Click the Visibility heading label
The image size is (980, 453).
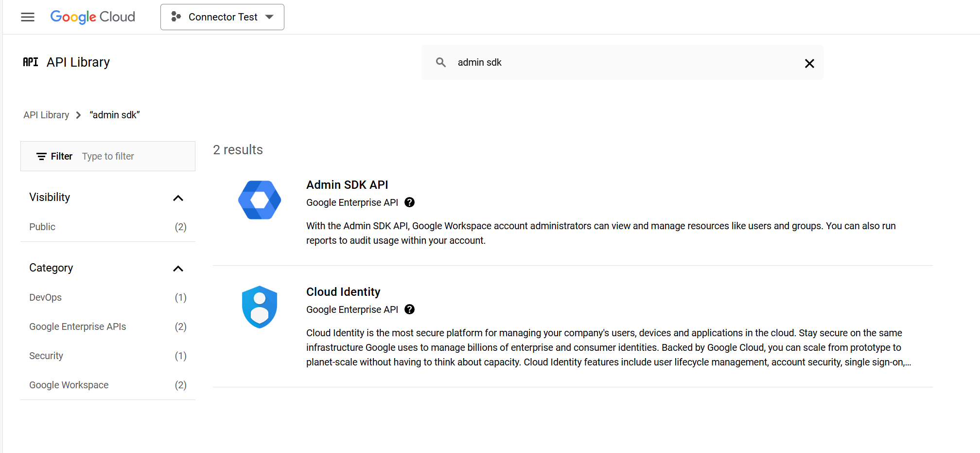click(x=50, y=197)
